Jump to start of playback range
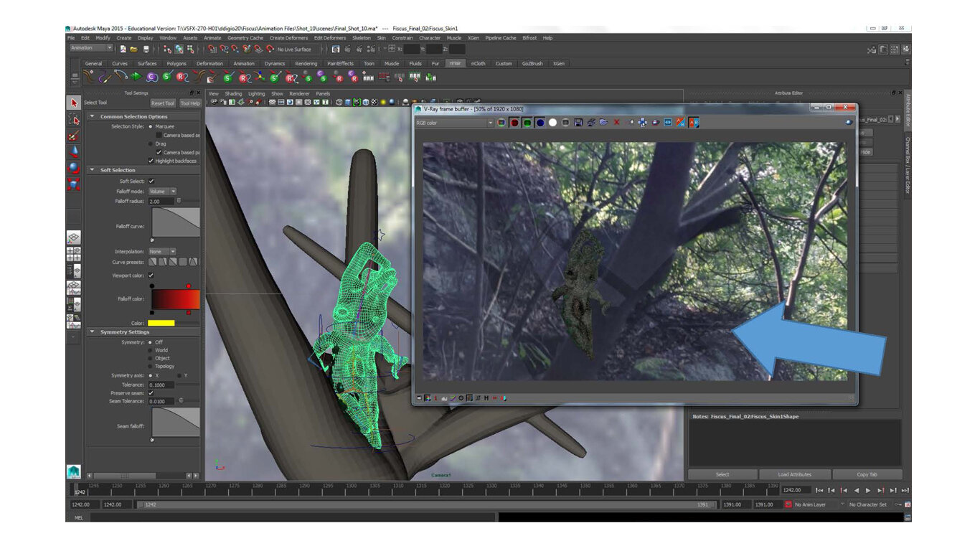This screenshot has height=551, width=980. click(x=820, y=490)
